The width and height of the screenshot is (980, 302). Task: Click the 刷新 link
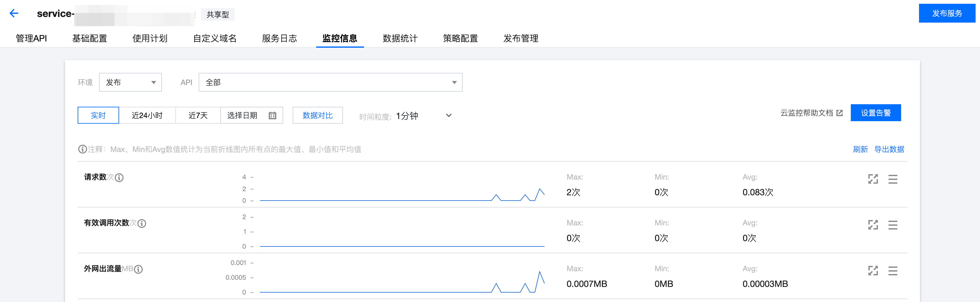[x=860, y=149]
